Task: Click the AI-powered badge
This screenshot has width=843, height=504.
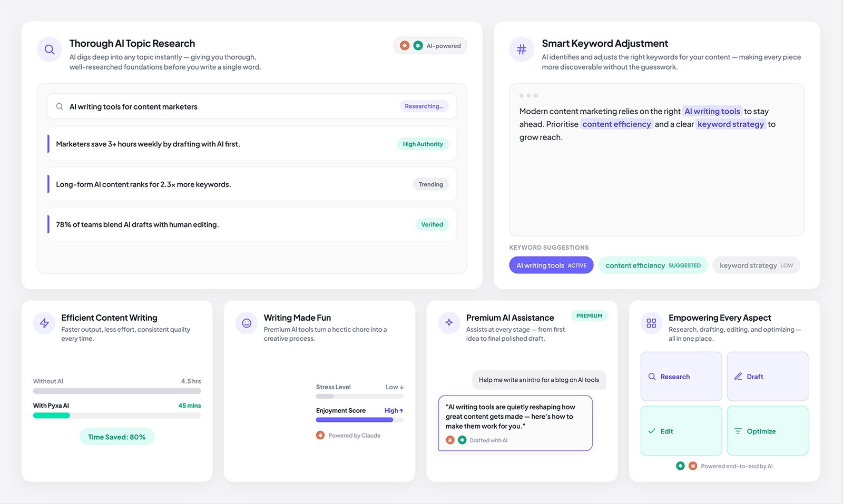Action: 430,46
